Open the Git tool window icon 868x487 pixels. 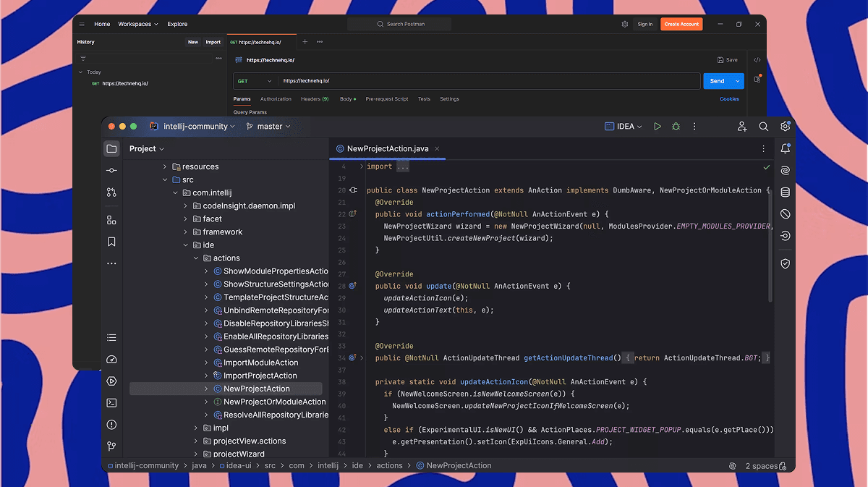click(x=111, y=446)
